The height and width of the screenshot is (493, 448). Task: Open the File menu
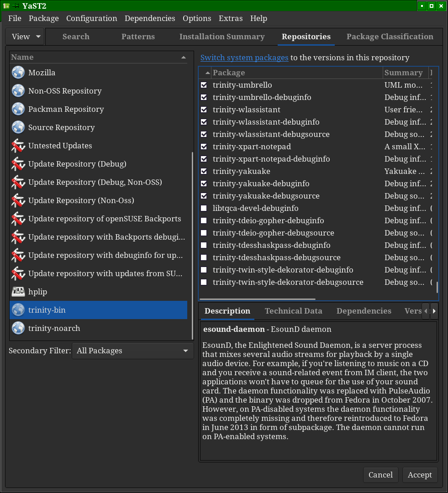tap(15, 18)
